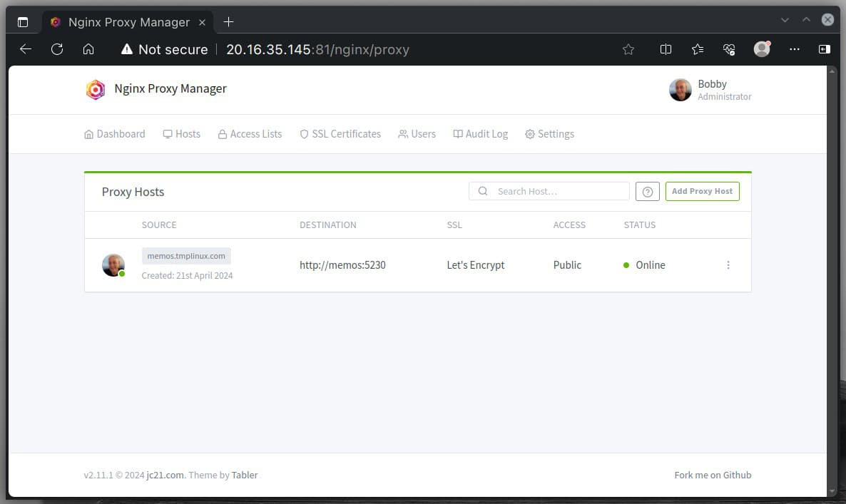
Task: Click the Access Lists lock icon
Action: pyautogui.click(x=223, y=134)
